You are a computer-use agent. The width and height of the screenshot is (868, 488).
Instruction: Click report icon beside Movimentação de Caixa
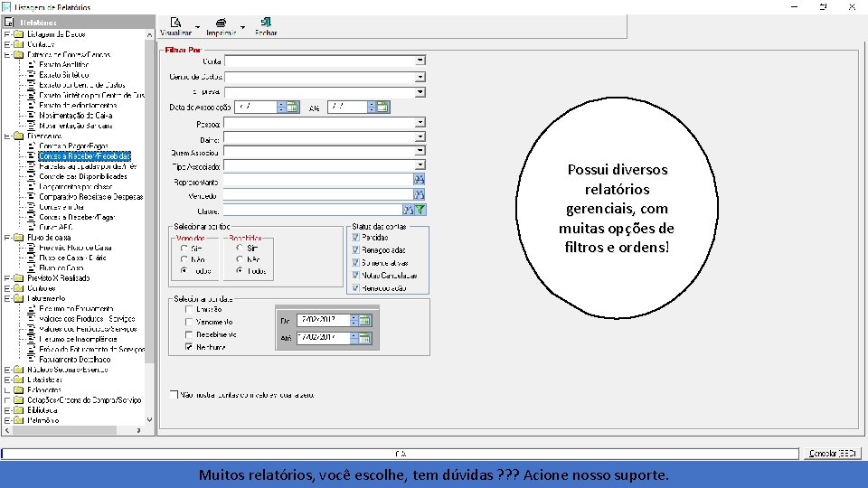coord(32,115)
